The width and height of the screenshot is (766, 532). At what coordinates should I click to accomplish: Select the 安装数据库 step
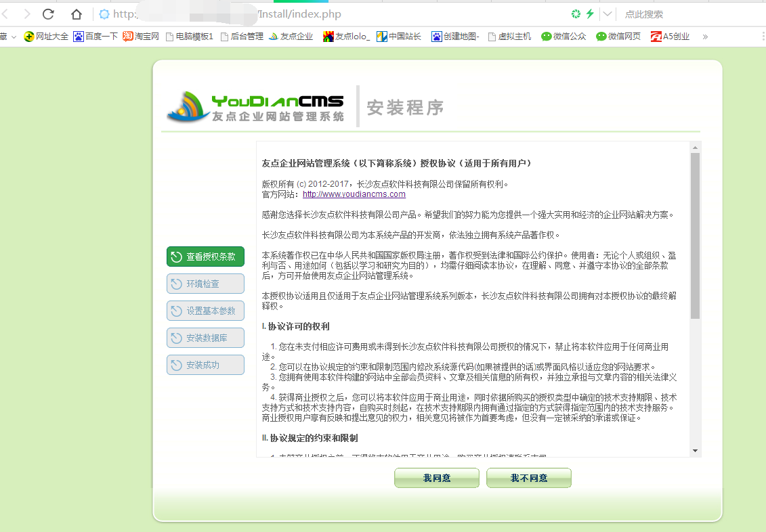pyautogui.click(x=205, y=338)
